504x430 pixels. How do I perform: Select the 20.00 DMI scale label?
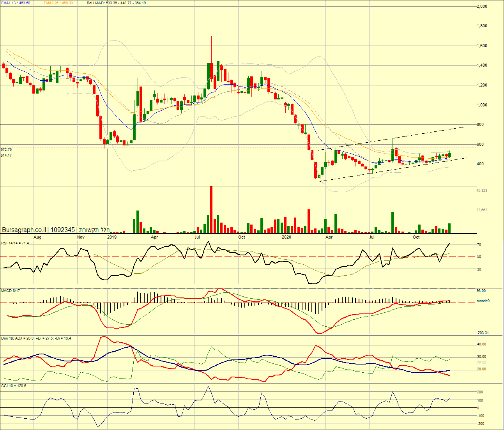click(x=482, y=369)
